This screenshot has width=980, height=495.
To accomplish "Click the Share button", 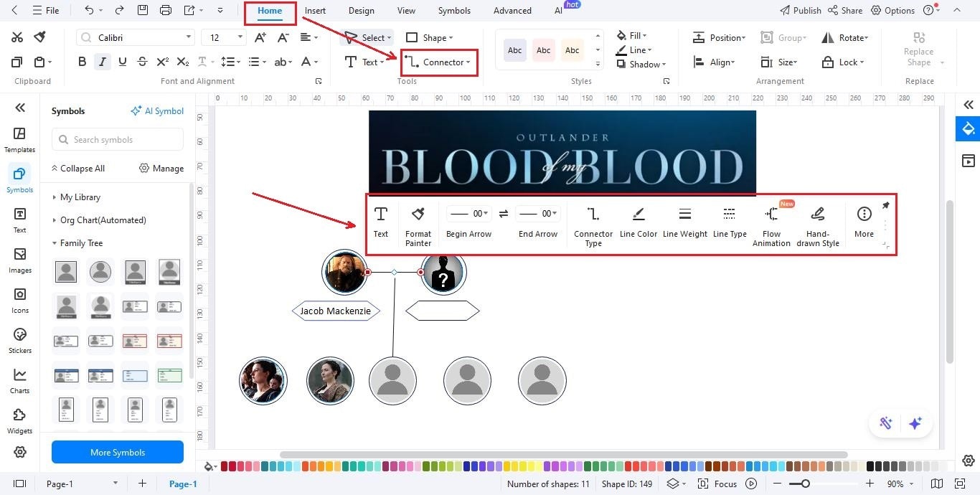I will click(845, 10).
